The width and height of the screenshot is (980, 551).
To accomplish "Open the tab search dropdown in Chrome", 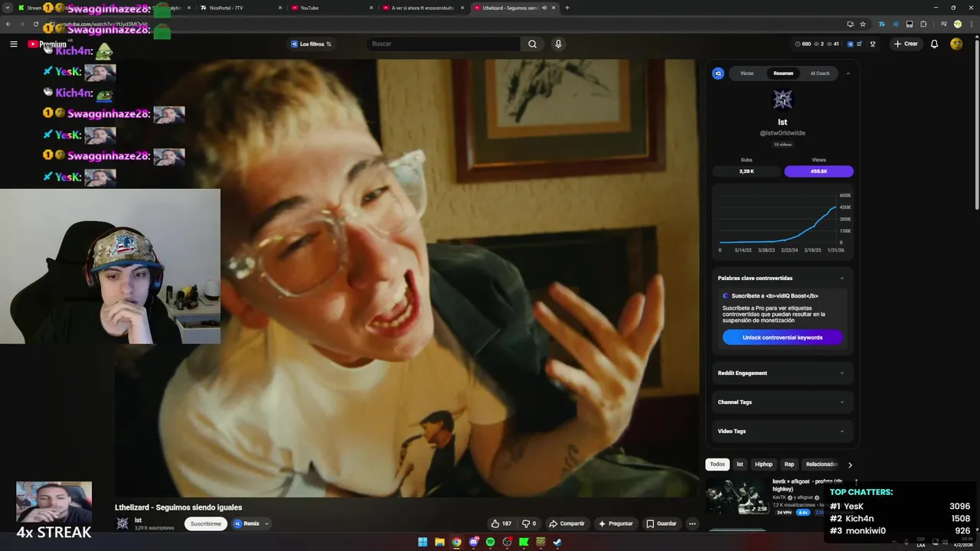I will coord(8,8).
